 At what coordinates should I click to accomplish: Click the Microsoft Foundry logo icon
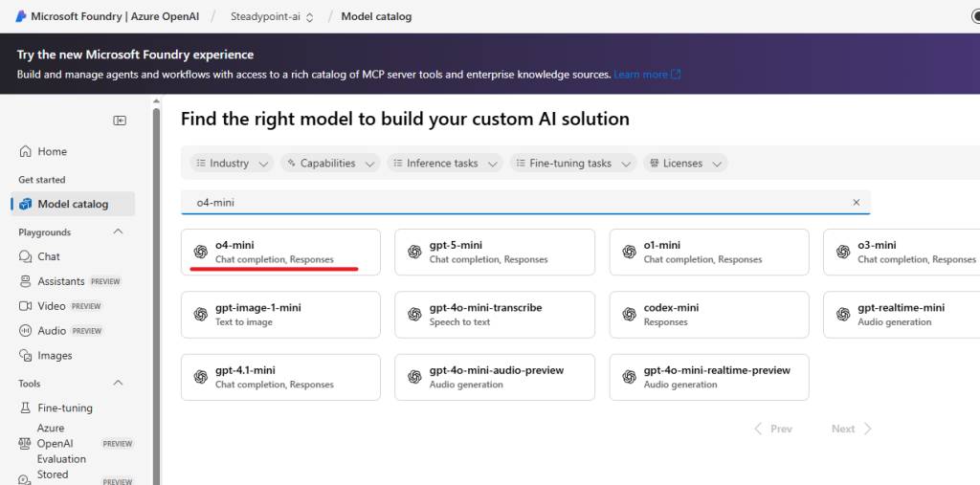pos(21,16)
